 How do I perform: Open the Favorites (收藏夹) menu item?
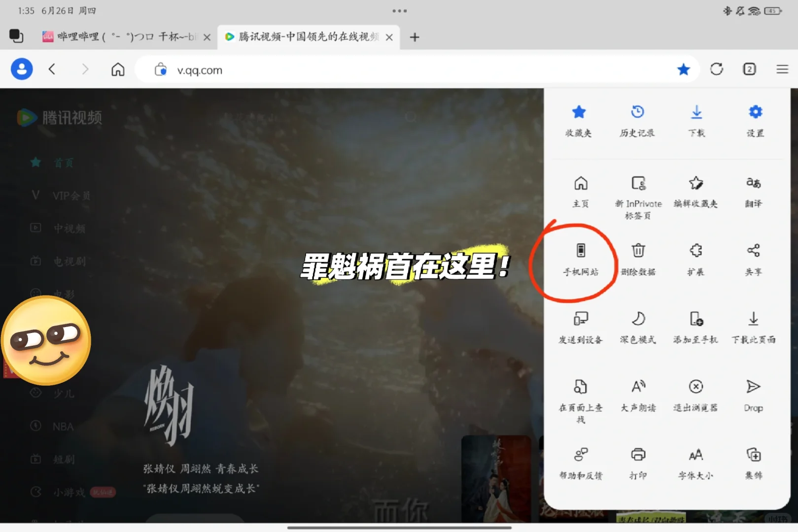coord(579,121)
